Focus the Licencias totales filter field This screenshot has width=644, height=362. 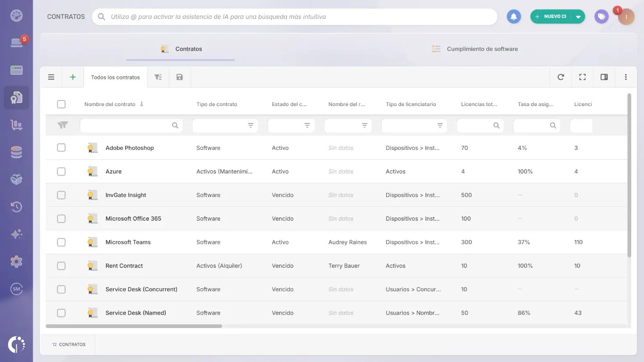tap(480, 125)
